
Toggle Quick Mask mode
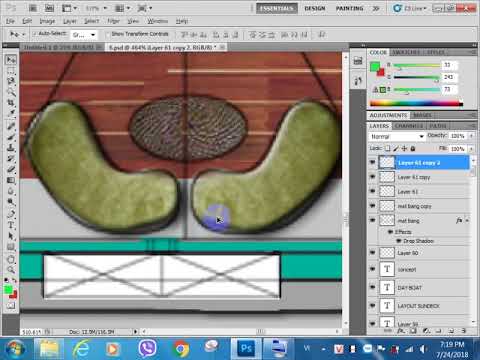click(x=11, y=305)
